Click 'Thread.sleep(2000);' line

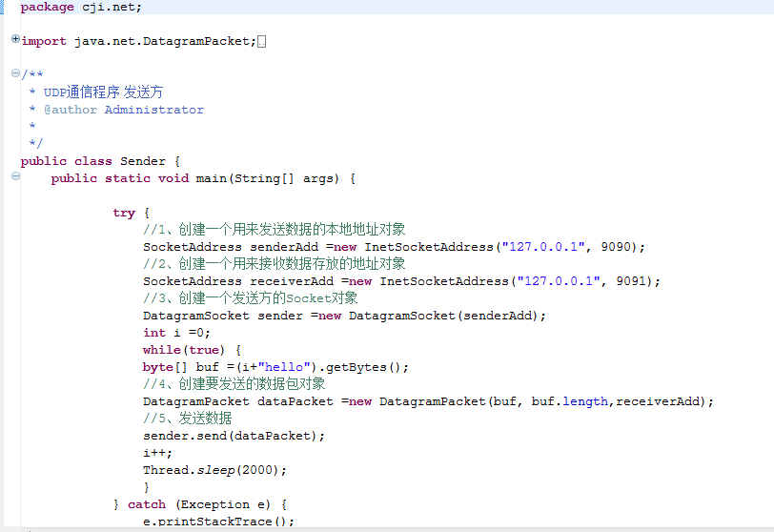click(214, 470)
